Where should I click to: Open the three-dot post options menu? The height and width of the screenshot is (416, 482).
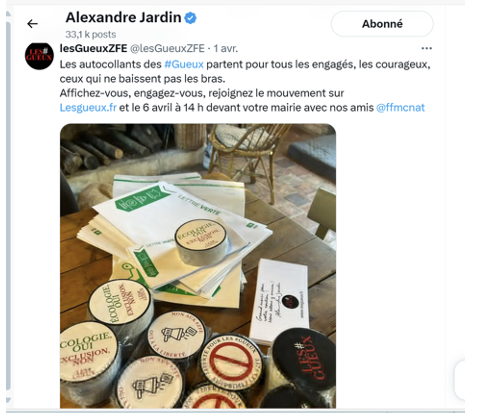tap(426, 48)
